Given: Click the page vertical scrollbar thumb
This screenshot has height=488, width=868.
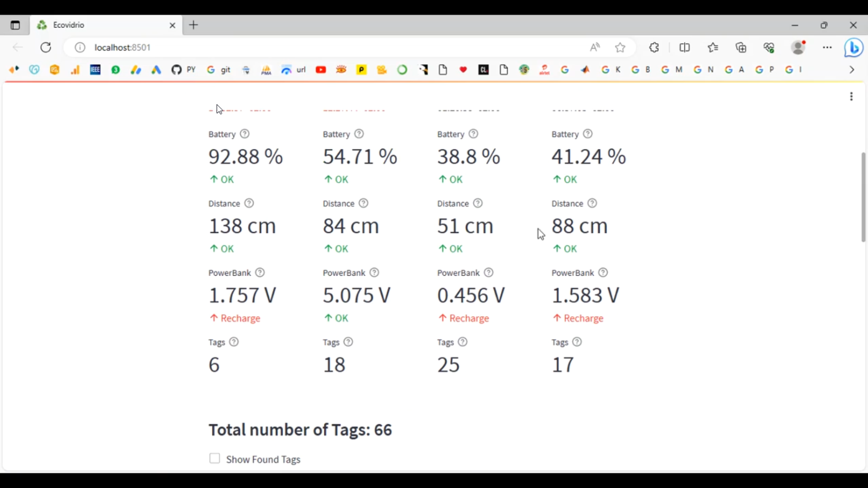Looking at the screenshot, I should pyautogui.click(x=863, y=197).
